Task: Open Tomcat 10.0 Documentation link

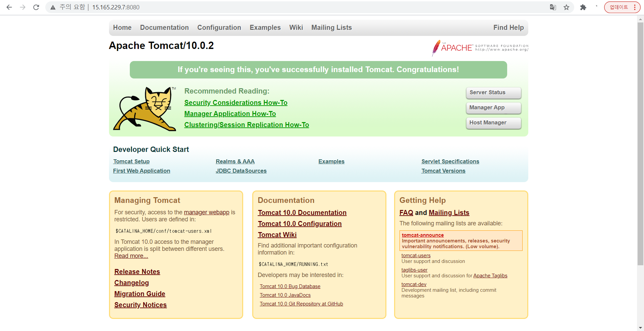Action: 302,213
